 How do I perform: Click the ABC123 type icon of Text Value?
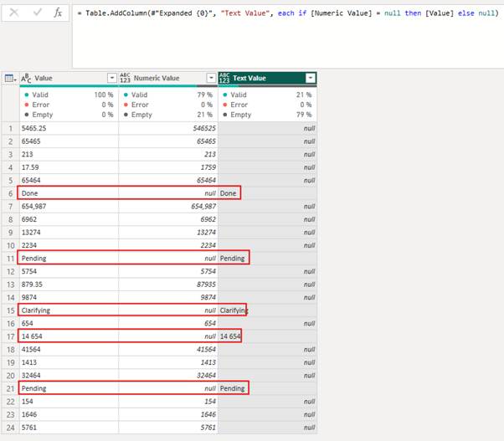click(x=224, y=78)
